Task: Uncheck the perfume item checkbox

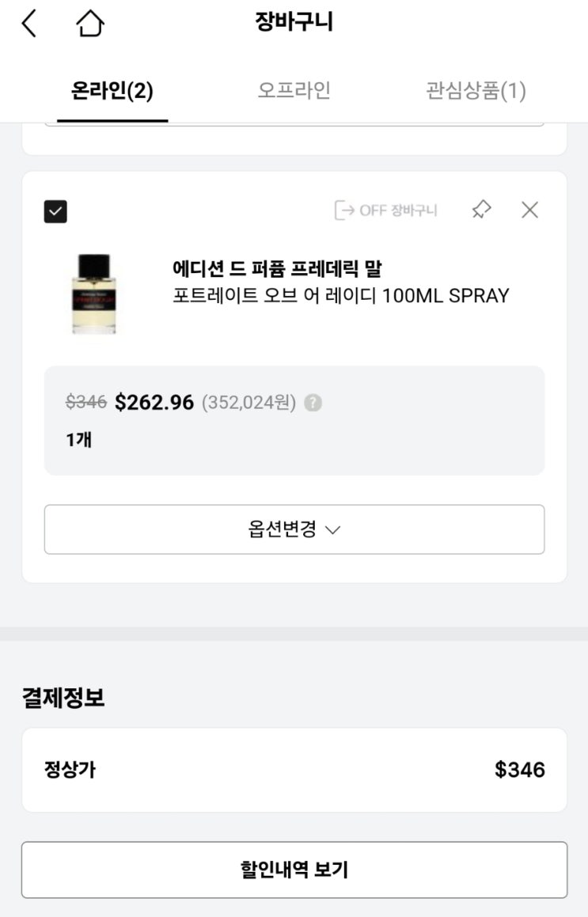Action: click(55, 211)
